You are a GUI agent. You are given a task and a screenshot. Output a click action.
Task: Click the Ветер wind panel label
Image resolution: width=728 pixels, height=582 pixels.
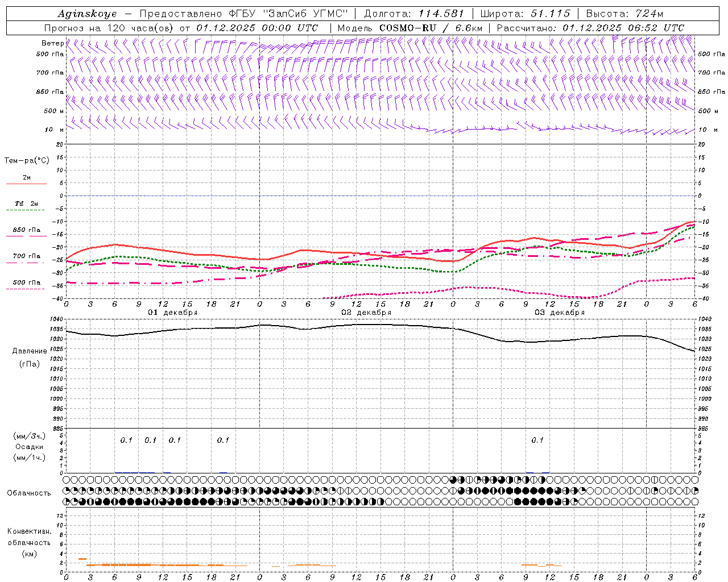pos(52,43)
